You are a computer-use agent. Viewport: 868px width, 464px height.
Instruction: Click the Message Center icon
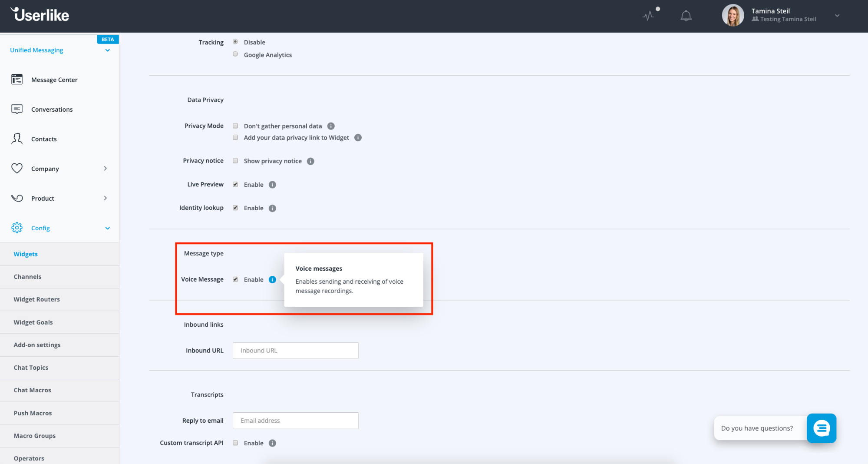(17, 80)
